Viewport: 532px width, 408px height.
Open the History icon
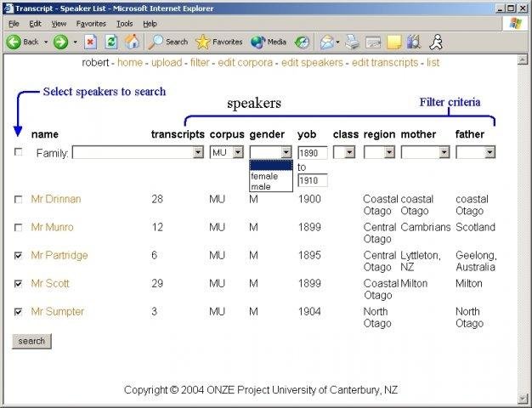tap(302, 42)
